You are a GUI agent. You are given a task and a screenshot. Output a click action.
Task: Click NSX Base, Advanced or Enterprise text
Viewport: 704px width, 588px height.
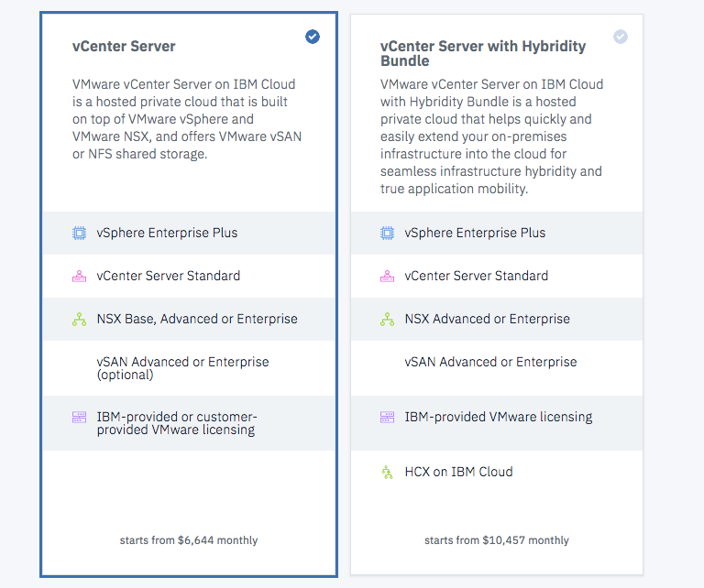click(197, 319)
